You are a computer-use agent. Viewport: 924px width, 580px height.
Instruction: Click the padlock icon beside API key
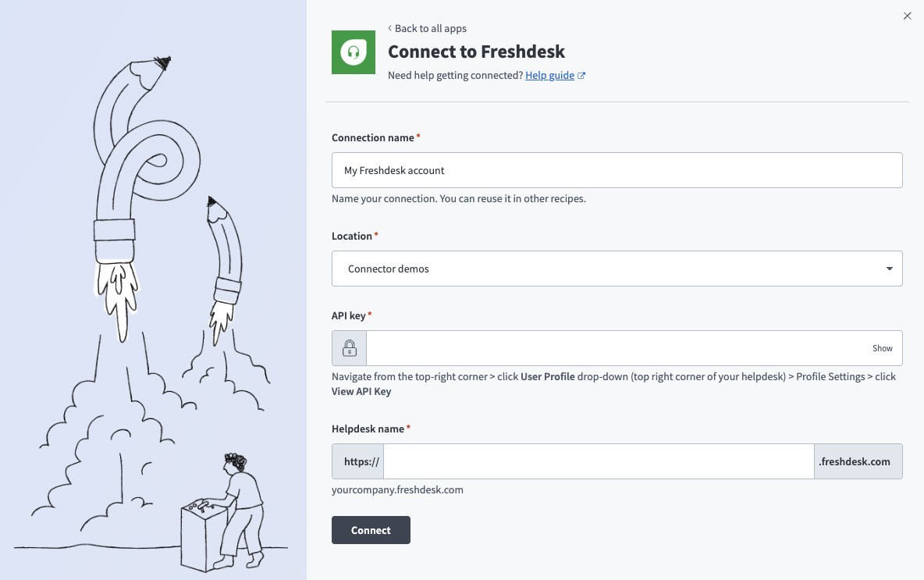coord(348,347)
